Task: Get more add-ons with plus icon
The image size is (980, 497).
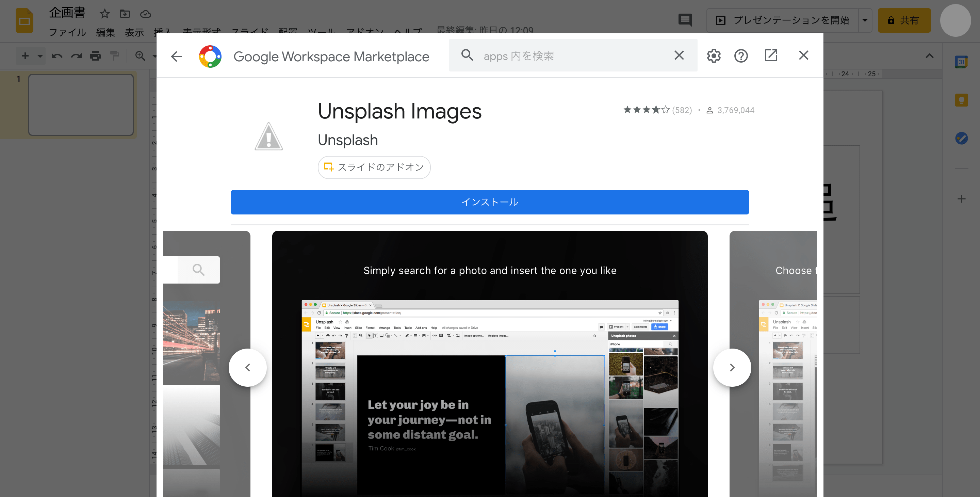Action: pyautogui.click(x=961, y=199)
